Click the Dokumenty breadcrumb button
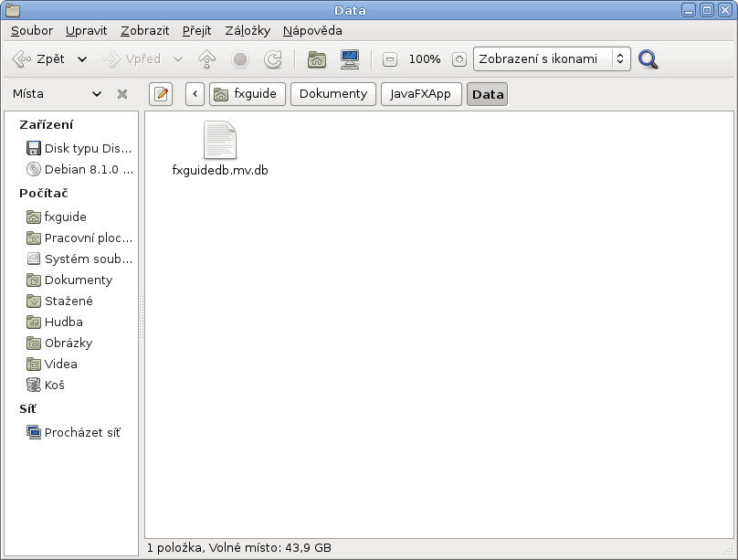Viewport: 738px width, 560px height. click(333, 93)
